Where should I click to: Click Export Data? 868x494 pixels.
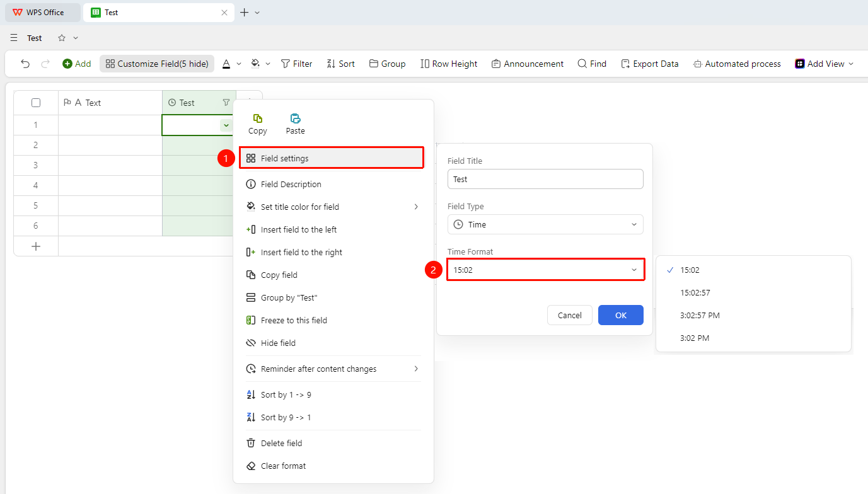pyautogui.click(x=649, y=64)
